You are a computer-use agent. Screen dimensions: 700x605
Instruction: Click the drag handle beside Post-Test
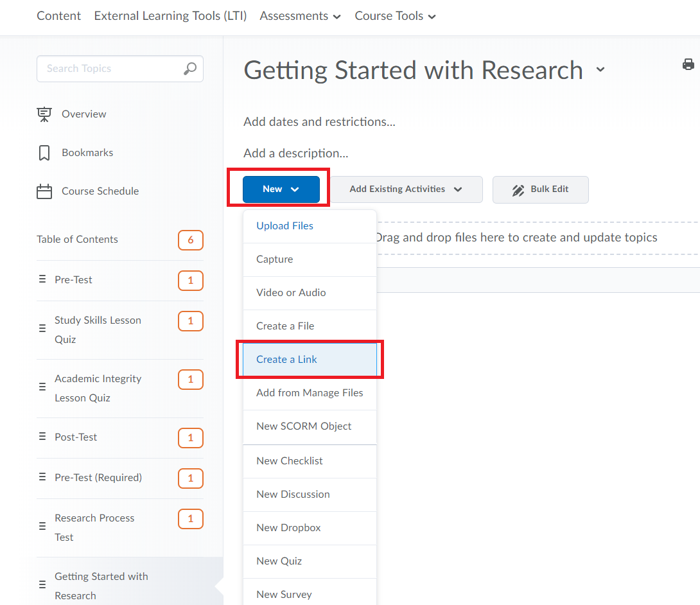pyautogui.click(x=42, y=436)
